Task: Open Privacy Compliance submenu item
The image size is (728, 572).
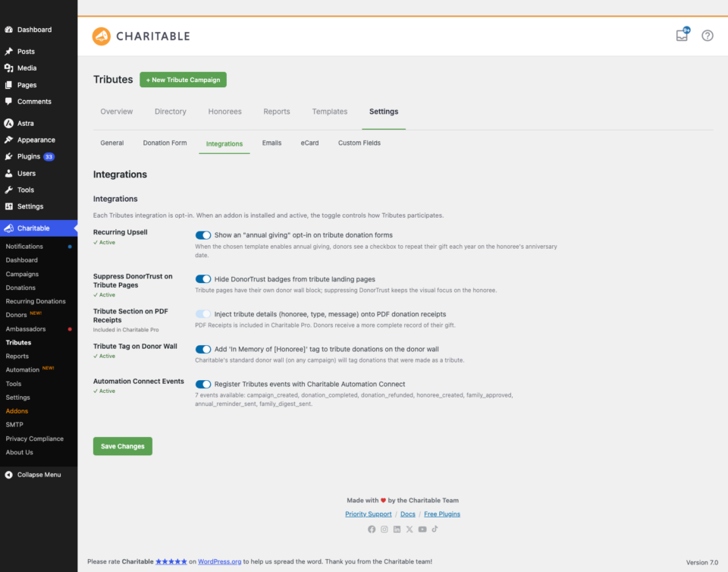Action: 34,438
